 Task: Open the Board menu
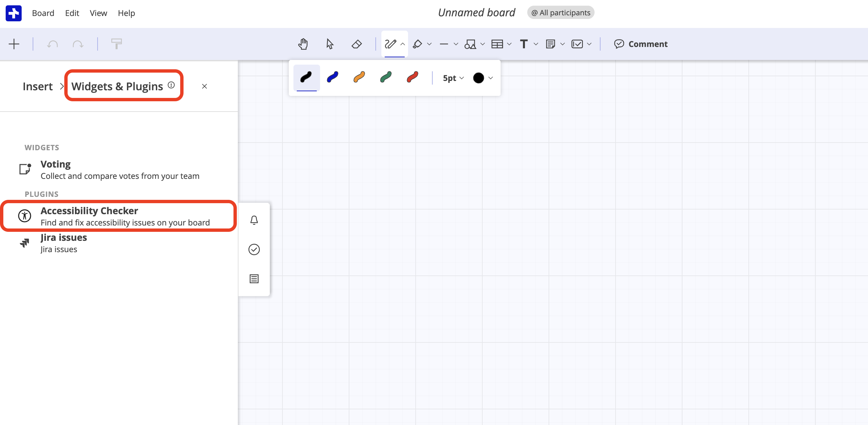(43, 13)
